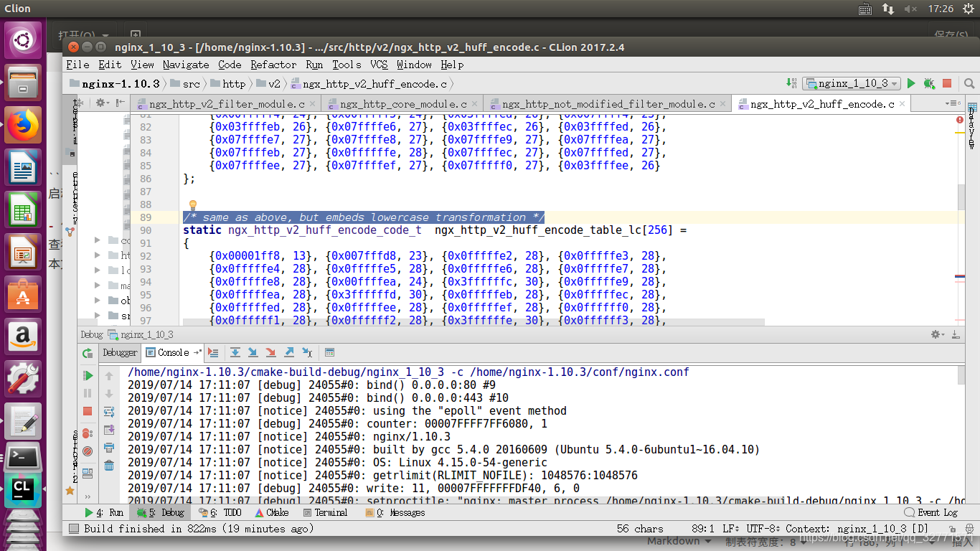Hide the Debug panel with hide icon
Viewport: 980px width, 551px height.
click(956, 334)
